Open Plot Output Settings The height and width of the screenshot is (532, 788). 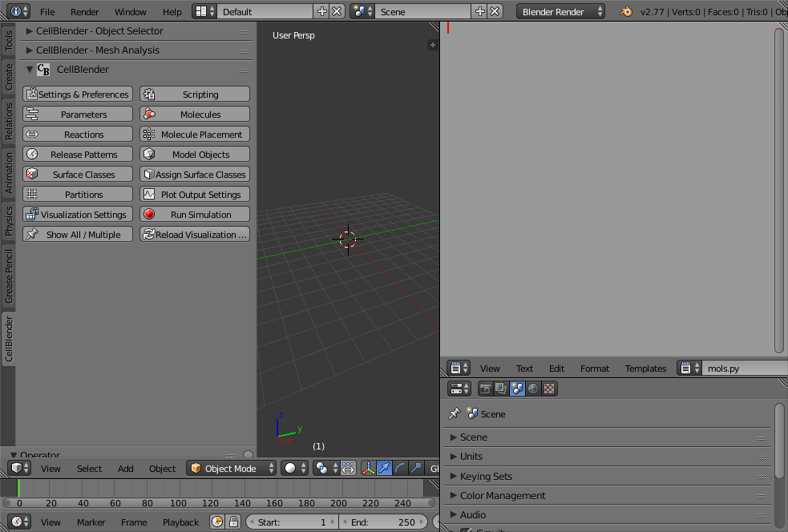[x=195, y=195]
